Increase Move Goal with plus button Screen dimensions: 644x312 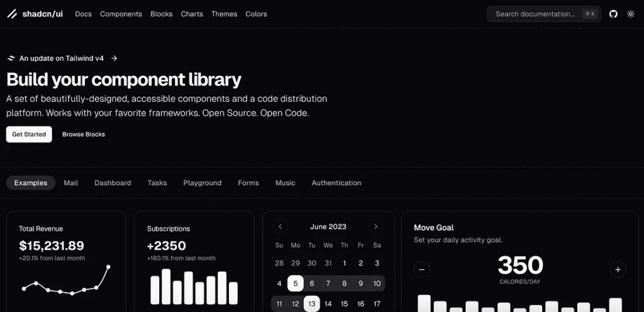click(x=618, y=270)
